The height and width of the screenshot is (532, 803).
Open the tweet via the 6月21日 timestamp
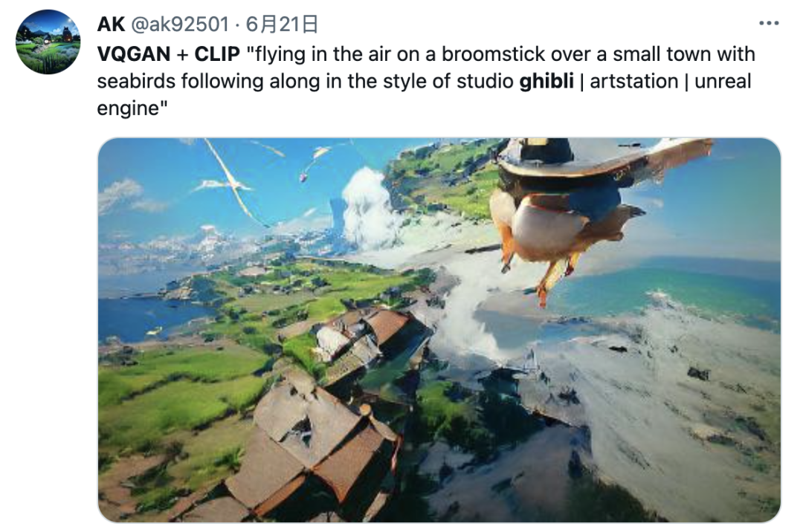pyautogui.click(x=283, y=24)
